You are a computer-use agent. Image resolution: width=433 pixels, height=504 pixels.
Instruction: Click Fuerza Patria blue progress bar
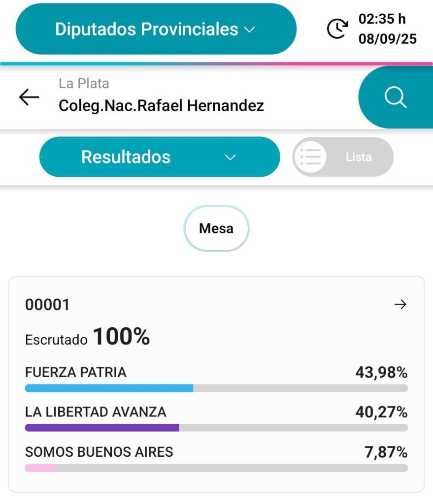pyautogui.click(x=109, y=388)
